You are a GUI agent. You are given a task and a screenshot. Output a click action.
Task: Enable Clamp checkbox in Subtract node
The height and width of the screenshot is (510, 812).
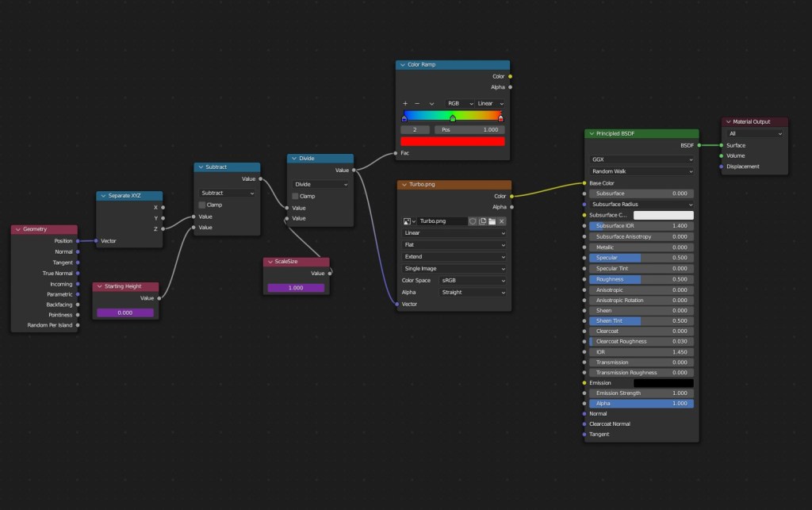point(202,205)
